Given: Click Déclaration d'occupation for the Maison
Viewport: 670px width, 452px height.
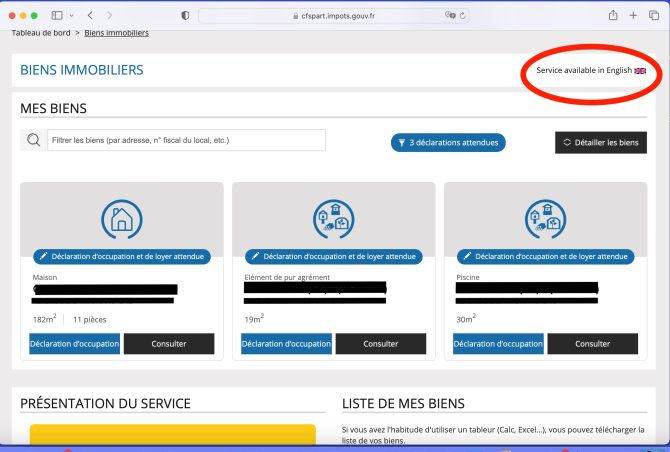Looking at the screenshot, I should [x=75, y=343].
